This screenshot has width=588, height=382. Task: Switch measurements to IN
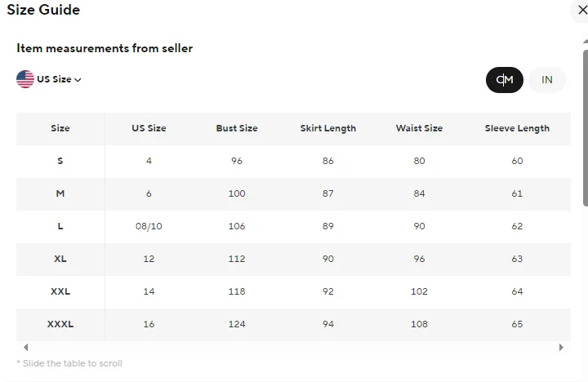pos(547,79)
